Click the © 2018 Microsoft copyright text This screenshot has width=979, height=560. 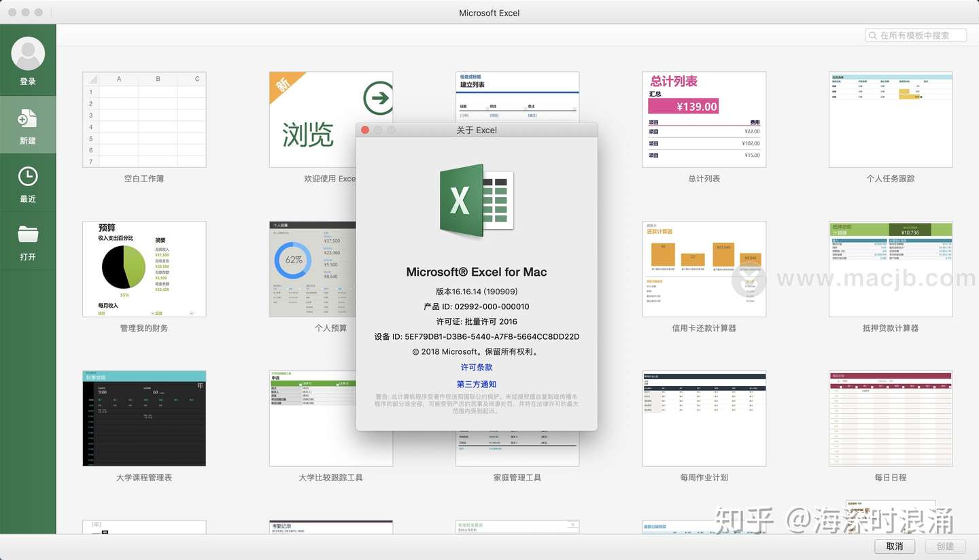(477, 352)
